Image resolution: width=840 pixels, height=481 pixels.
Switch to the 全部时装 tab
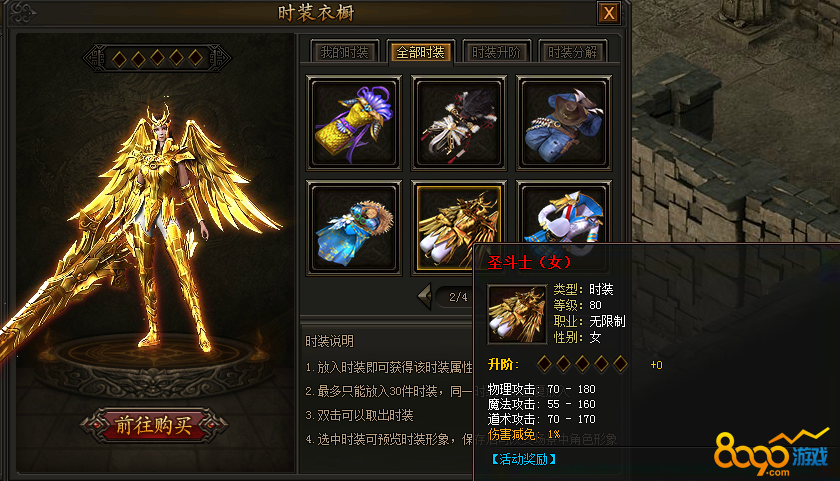pos(421,52)
